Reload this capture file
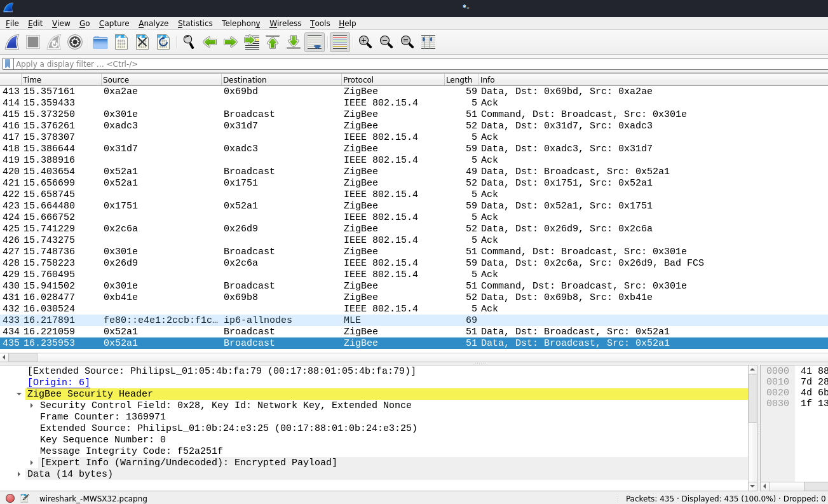This screenshot has width=828, height=504. 163,42
